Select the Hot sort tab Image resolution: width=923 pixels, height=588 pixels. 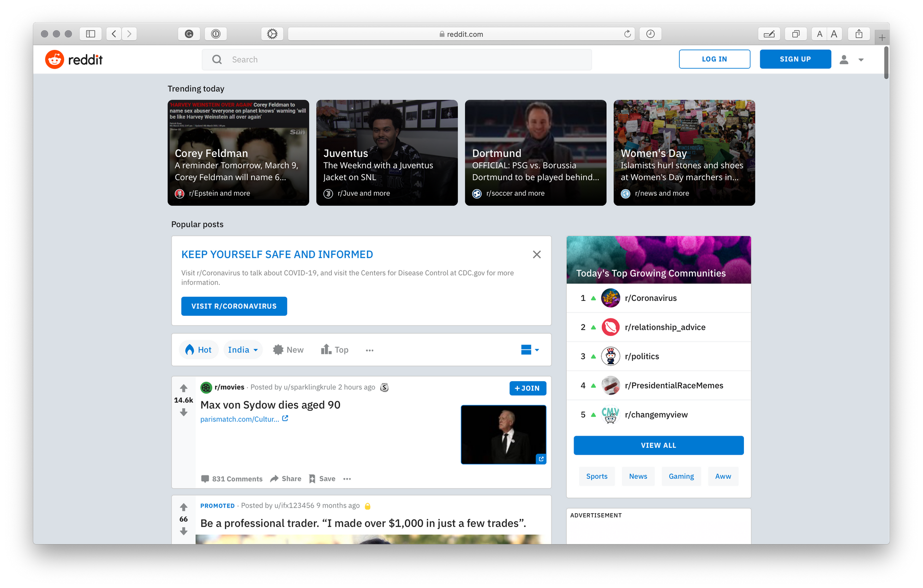pos(198,350)
